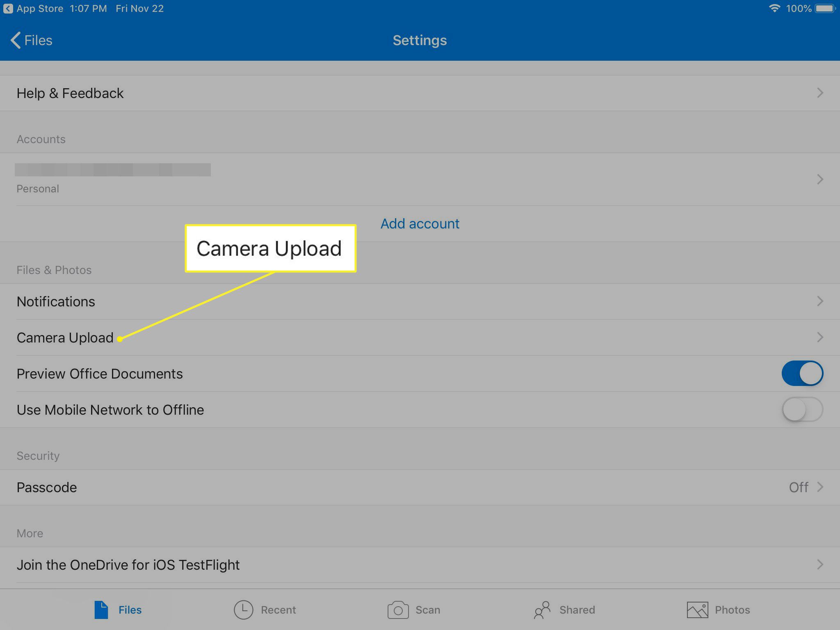Open Help & Feedback menu item

[420, 93]
